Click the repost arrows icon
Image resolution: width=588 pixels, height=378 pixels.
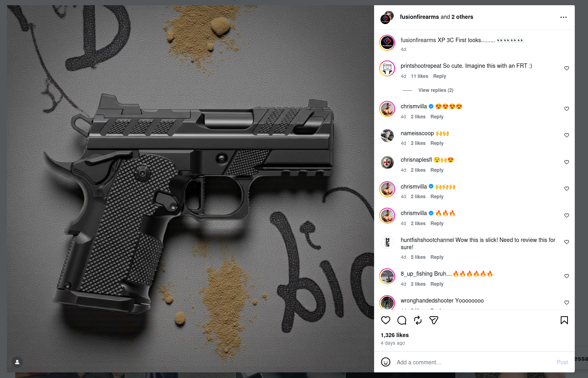(x=417, y=320)
